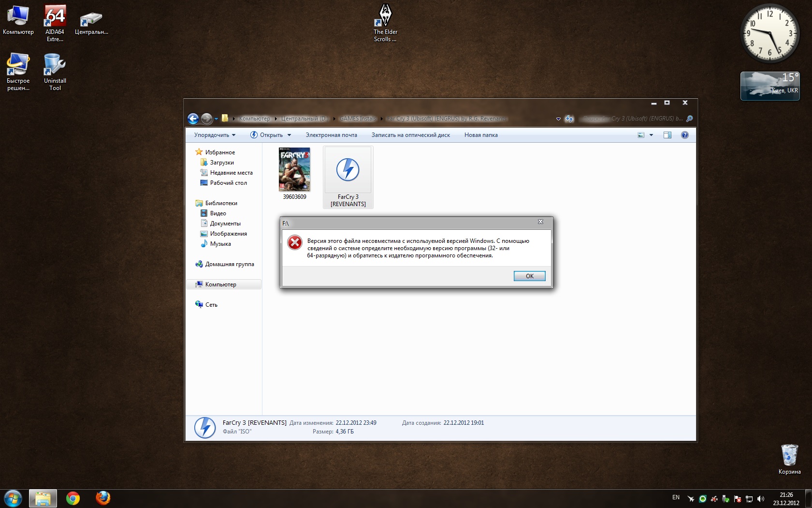Launch Firefox from the taskbar
Viewport: 812px width, 508px height.
(x=103, y=498)
